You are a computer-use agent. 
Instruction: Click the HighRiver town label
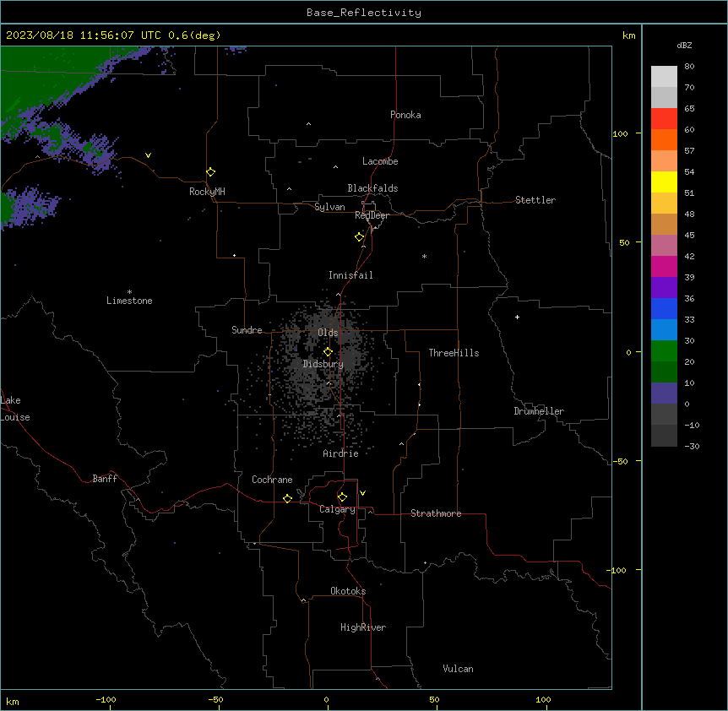pyautogui.click(x=363, y=627)
